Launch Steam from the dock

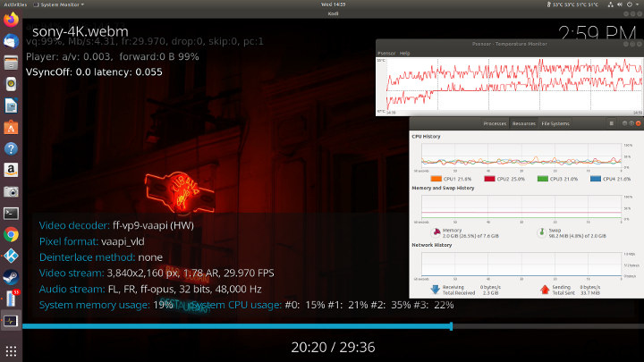click(x=11, y=277)
